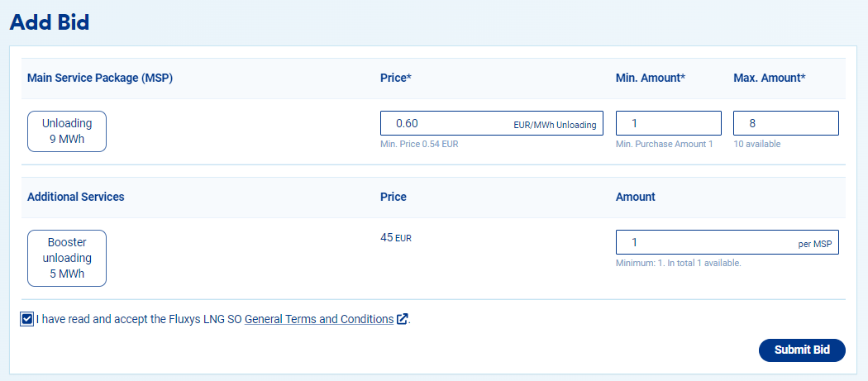Image resolution: width=868 pixels, height=381 pixels.
Task: Click the 10 available hint text
Action: click(x=757, y=144)
